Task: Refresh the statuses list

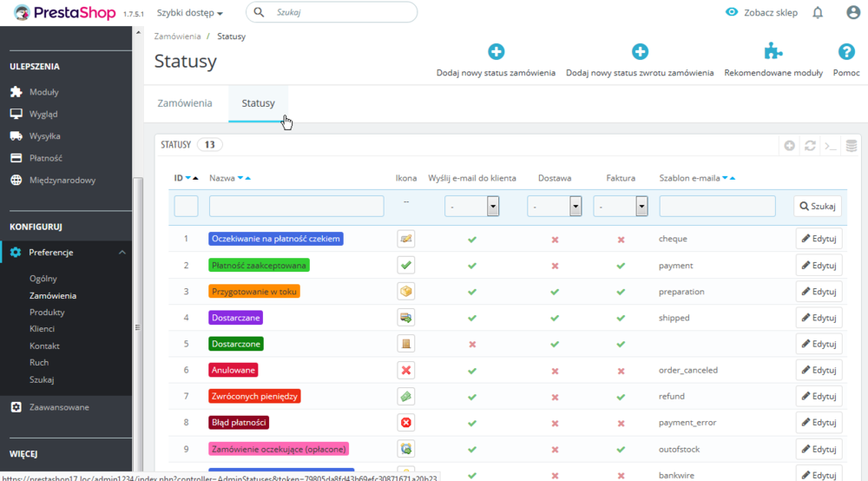Action: pyautogui.click(x=810, y=146)
